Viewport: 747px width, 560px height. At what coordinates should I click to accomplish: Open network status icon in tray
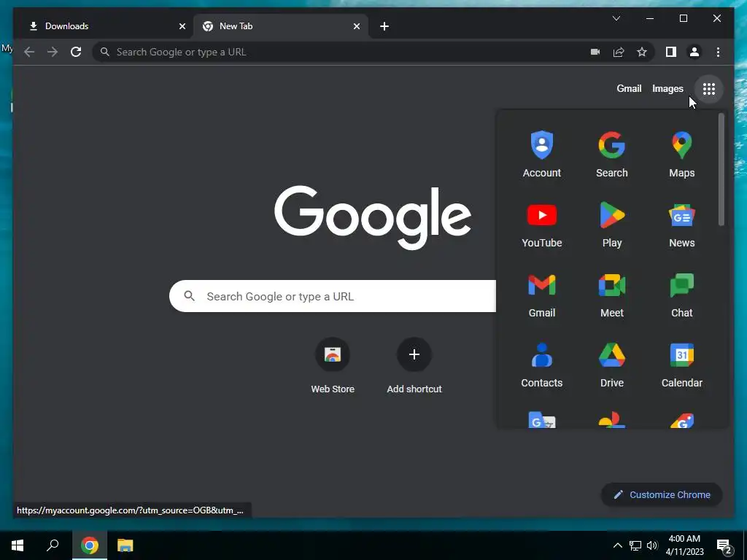coord(635,545)
